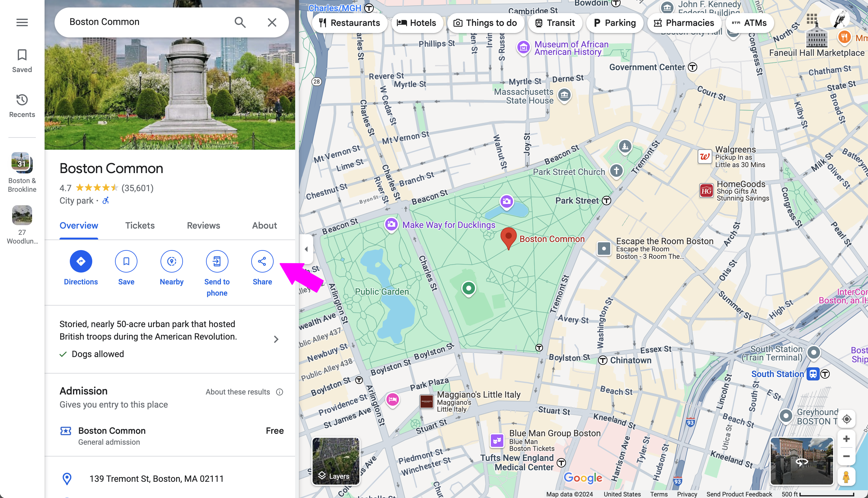This screenshot has height=498, width=868.
Task: Select the South Station transit icon
Action: [813, 374]
